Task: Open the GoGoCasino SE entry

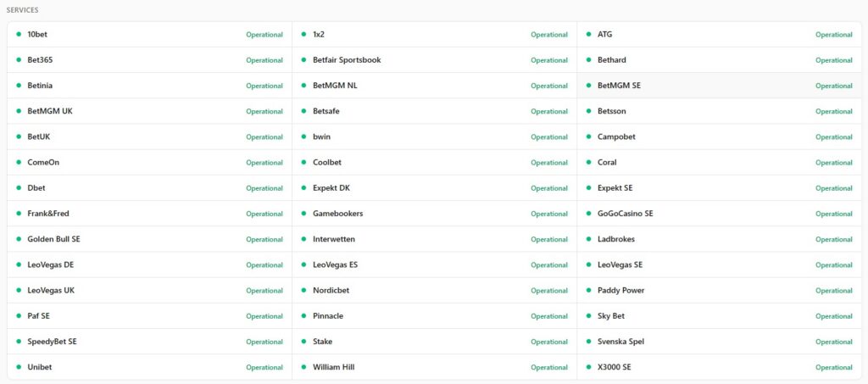Action: [720, 214]
